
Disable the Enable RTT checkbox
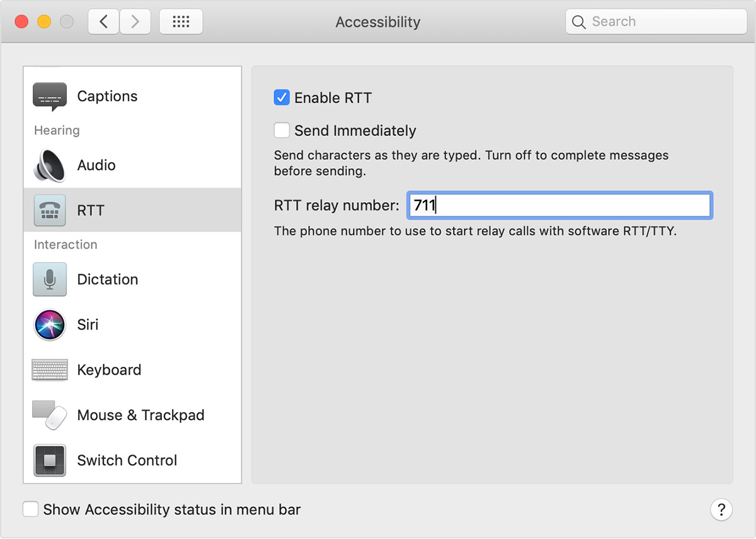(x=282, y=98)
